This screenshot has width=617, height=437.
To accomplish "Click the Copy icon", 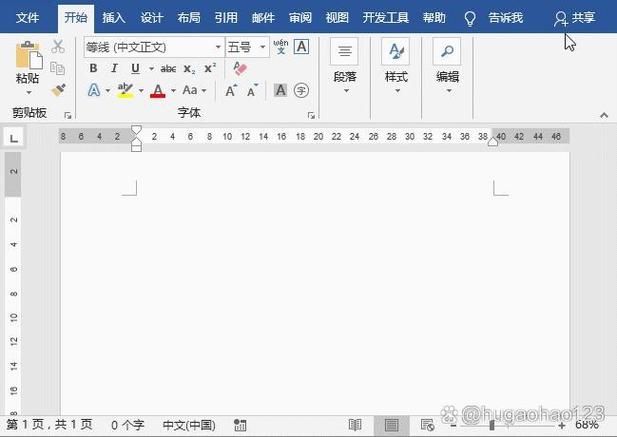I will (x=57, y=68).
